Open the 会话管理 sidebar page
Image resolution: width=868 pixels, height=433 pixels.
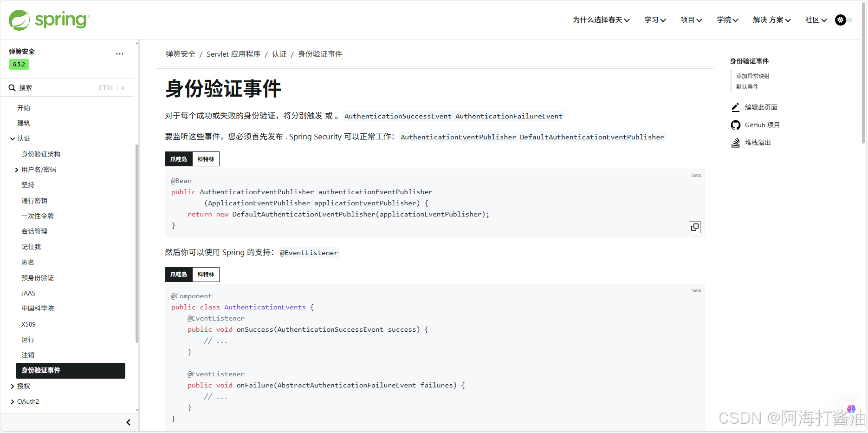(34, 231)
